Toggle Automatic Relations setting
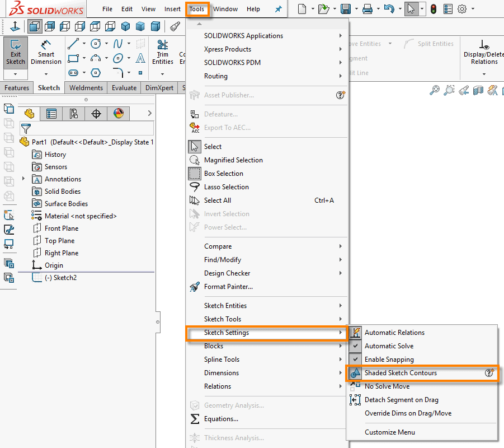The height and width of the screenshot is (448, 504). click(x=394, y=333)
